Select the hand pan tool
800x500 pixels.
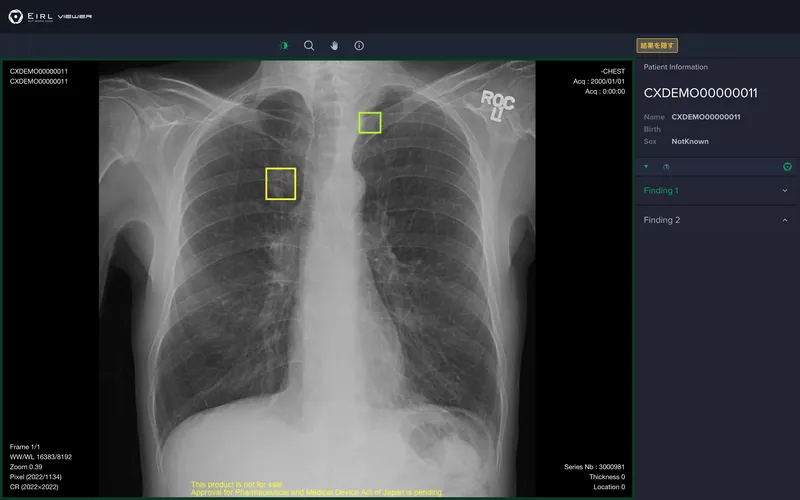tap(334, 45)
